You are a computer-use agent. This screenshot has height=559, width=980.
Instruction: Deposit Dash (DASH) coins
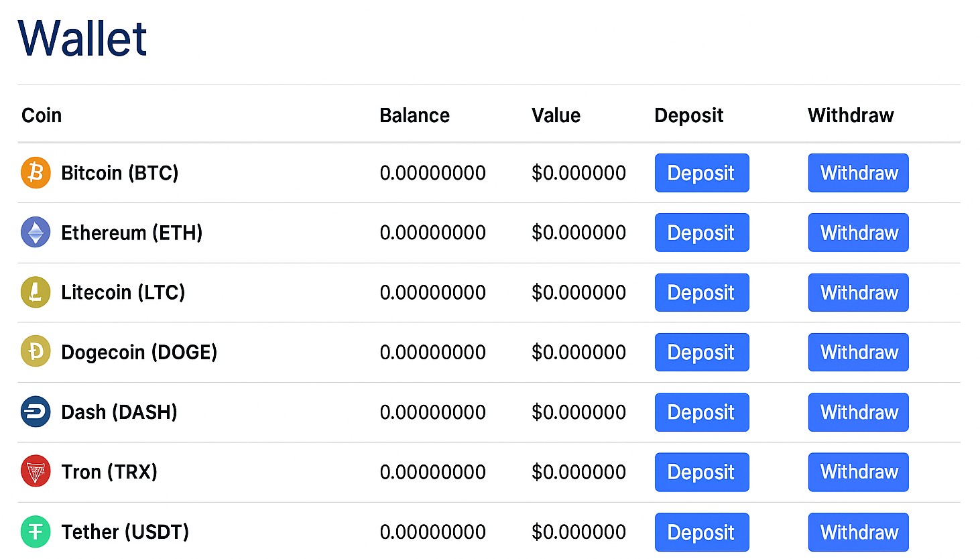pos(702,412)
